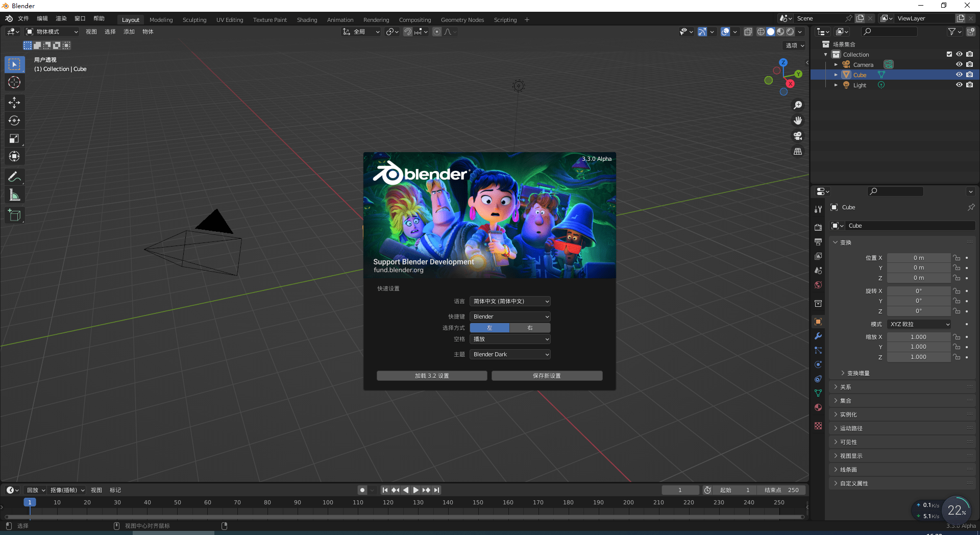Click location X value field
The image size is (980, 535).
[x=919, y=258]
